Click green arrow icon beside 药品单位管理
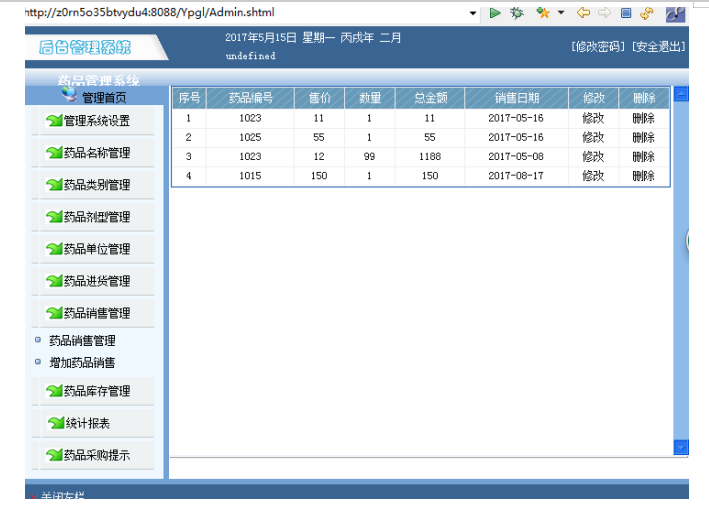This screenshot has height=506, width=709. click(x=54, y=249)
